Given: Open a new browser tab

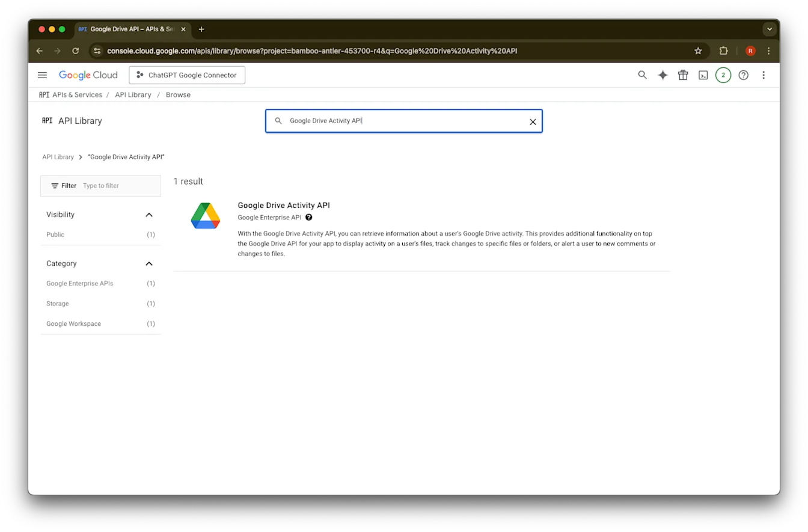Looking at the screenshot, I should [201, 29].
